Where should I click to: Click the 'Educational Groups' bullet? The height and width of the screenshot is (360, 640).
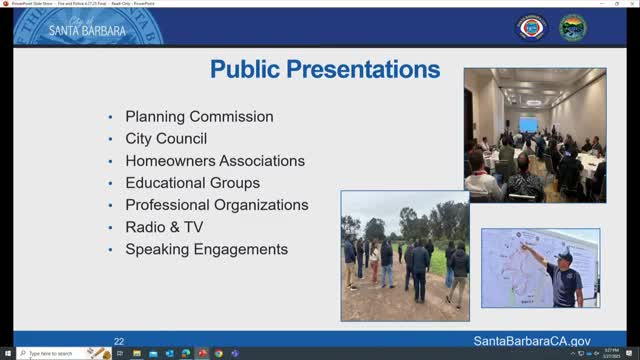click(193, 183)
